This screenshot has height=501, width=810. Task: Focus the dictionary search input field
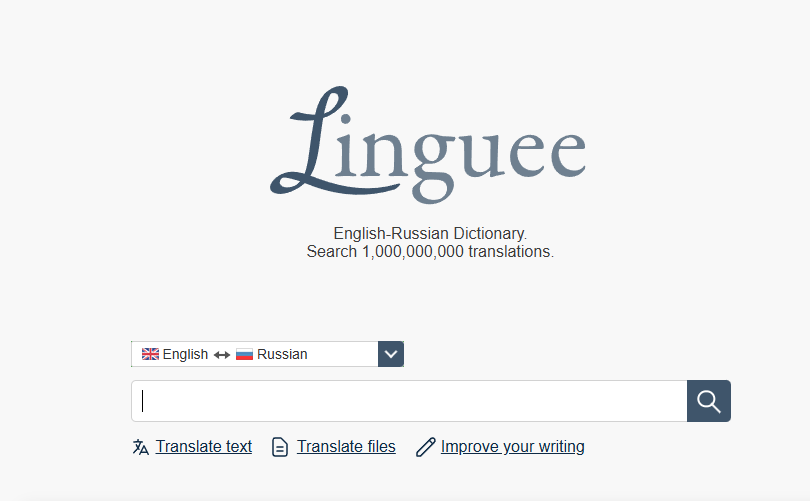pos(409,401)
